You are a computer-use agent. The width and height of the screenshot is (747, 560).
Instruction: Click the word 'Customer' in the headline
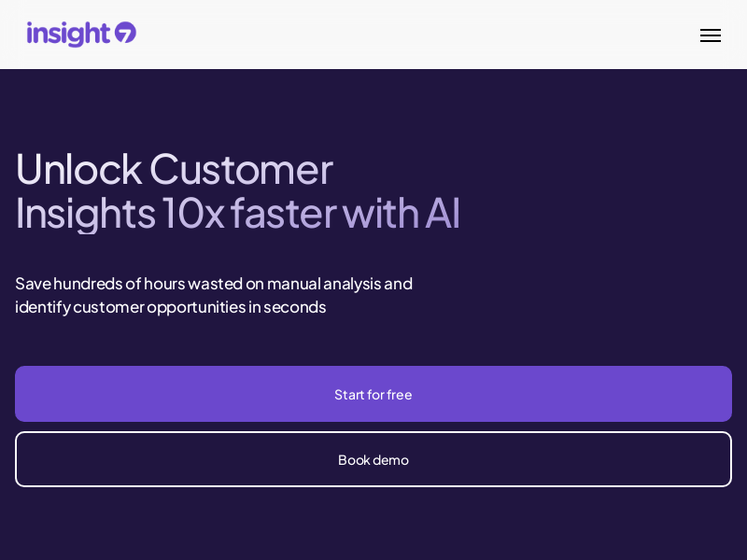[x=242, y=169]
